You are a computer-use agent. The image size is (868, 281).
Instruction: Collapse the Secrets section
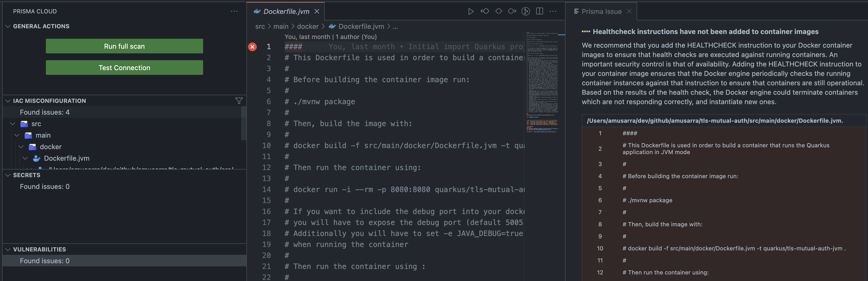(8, 175)
